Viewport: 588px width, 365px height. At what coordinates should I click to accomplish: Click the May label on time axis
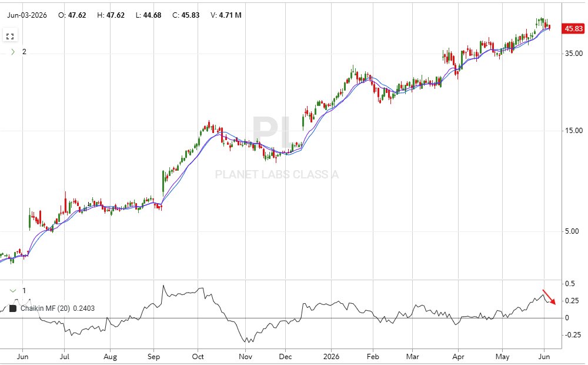tap(503, 356)
